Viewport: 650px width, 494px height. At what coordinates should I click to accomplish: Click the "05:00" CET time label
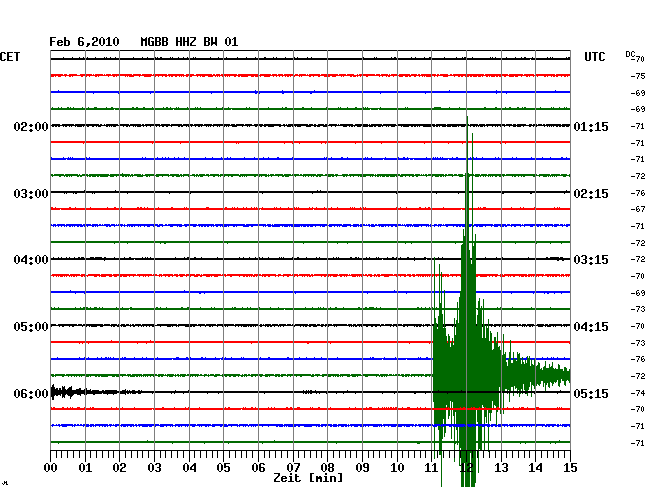click(31, 327)
